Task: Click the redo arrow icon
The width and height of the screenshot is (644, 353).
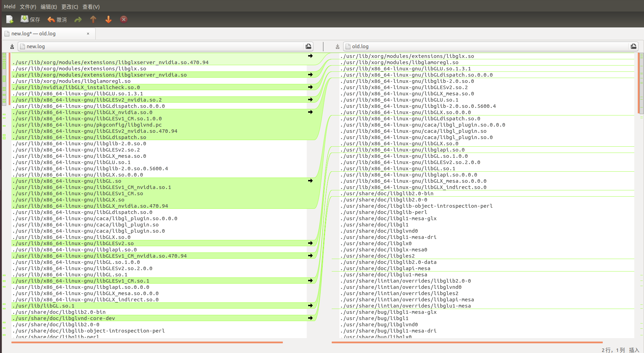Action: [78, 19]
